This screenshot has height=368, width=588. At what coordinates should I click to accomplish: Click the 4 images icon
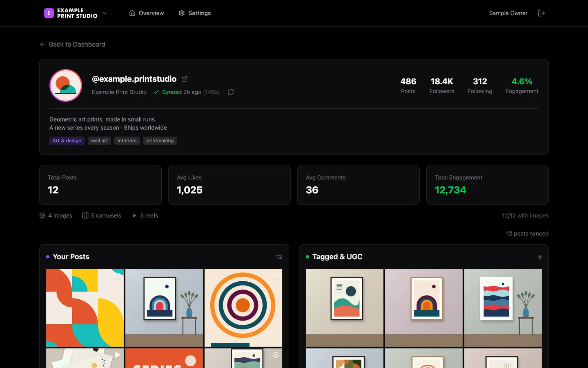(42, 215)
